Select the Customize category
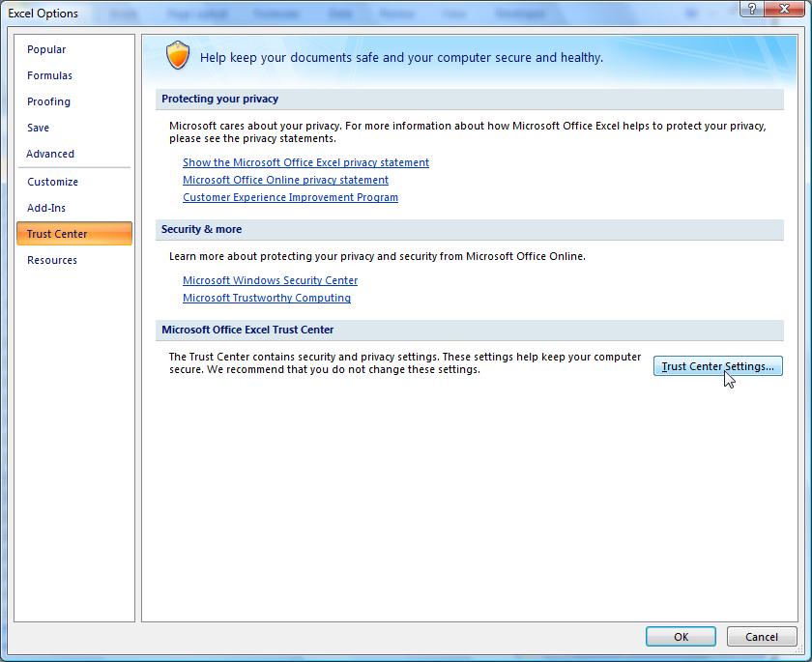Image resolution: width=812 pixels, height=662 pixels. 52,182
